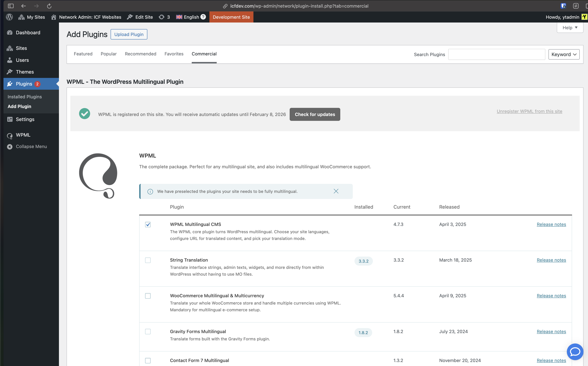Open the Keyword search type dropdown

tap(564, 55)
